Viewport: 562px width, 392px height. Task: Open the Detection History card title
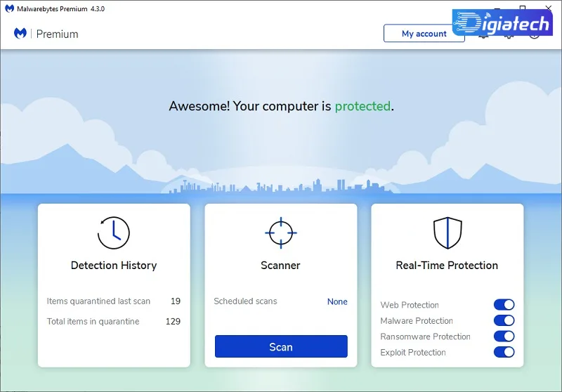click(x=114, y=265)
